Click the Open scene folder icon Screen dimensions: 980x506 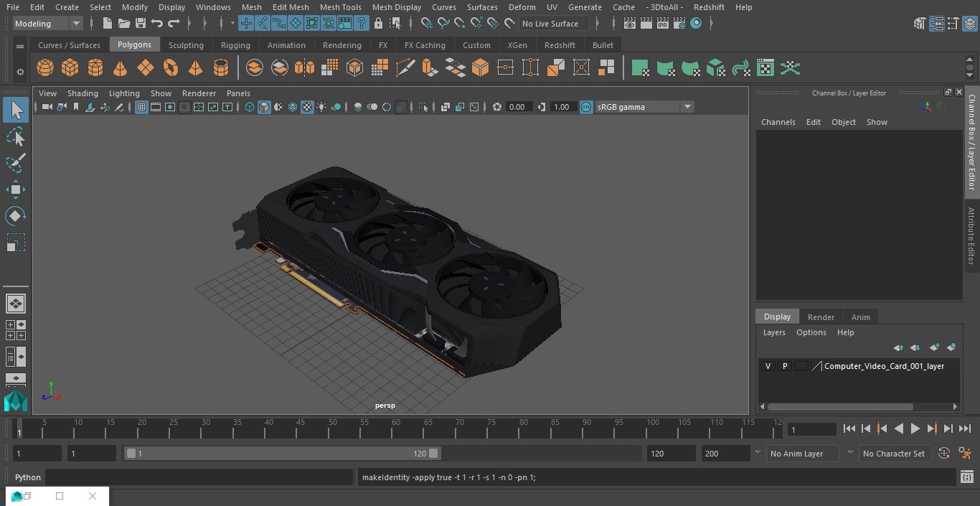124,24
